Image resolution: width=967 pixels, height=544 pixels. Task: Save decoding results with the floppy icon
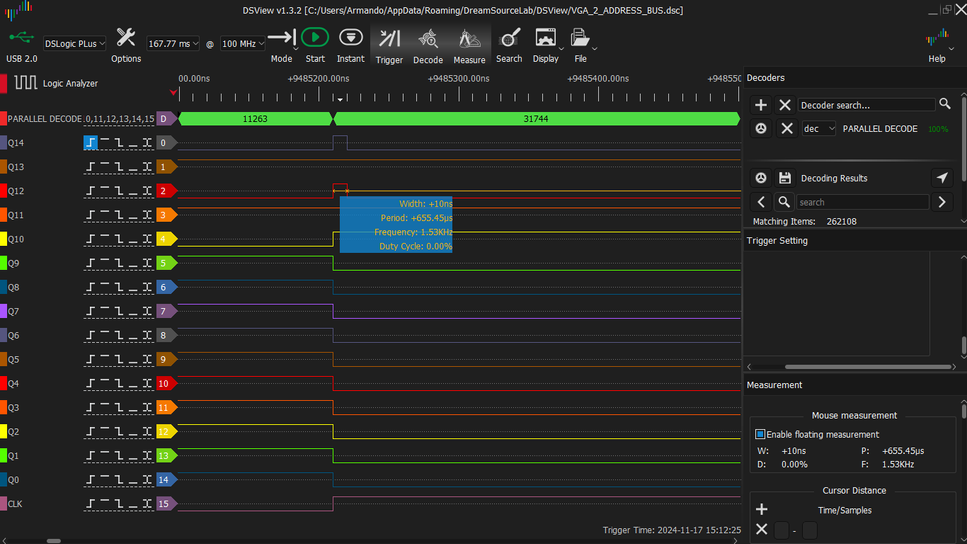(x=785, y=178)
